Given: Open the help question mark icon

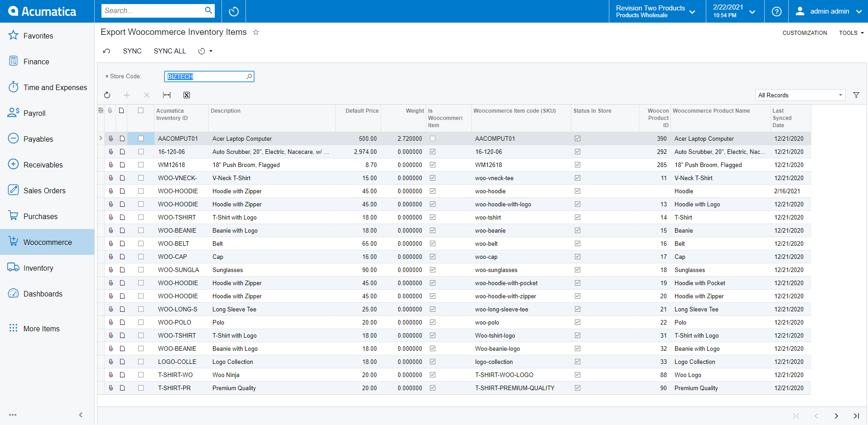Looking at the screenshot, I should coord(776,11).
